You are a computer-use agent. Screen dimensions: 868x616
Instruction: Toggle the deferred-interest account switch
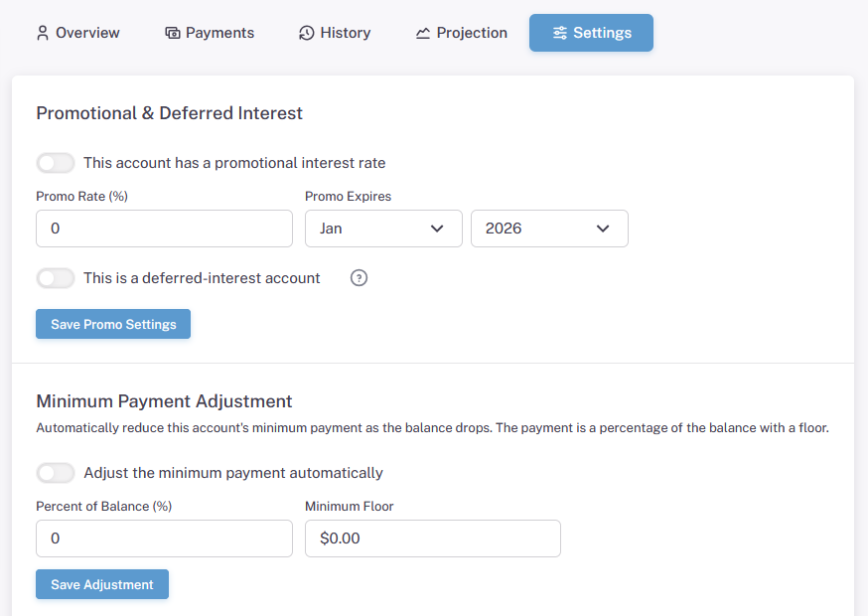[x=56, y=278]
